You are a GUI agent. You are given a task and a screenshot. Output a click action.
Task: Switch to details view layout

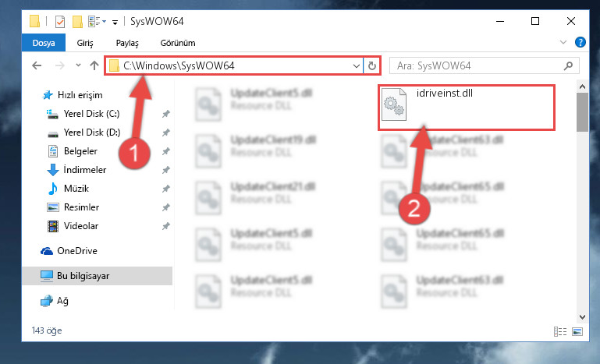tap(560, 331)
